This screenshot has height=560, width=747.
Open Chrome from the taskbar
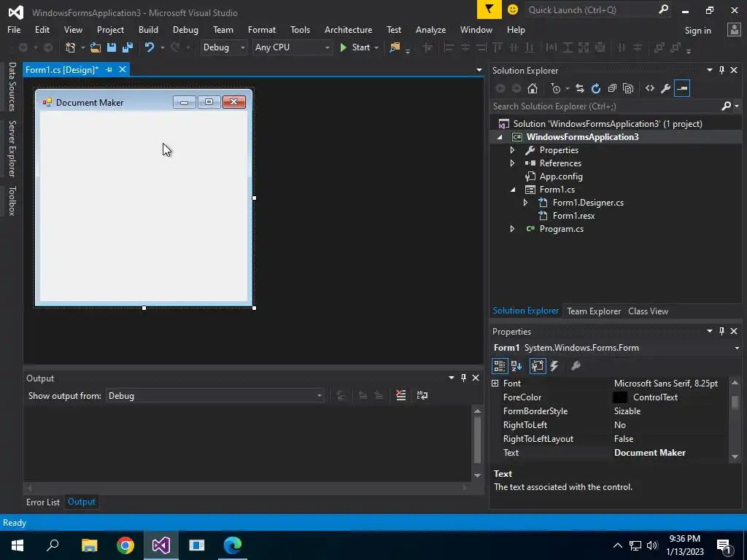coord(125,545)
